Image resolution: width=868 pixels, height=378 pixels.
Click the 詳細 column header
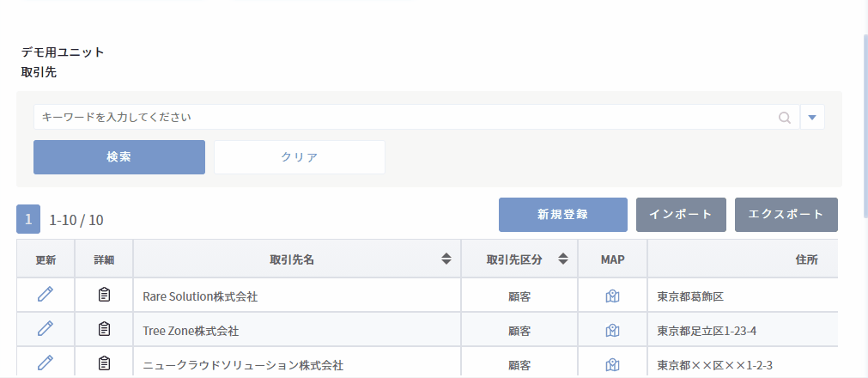104,259
